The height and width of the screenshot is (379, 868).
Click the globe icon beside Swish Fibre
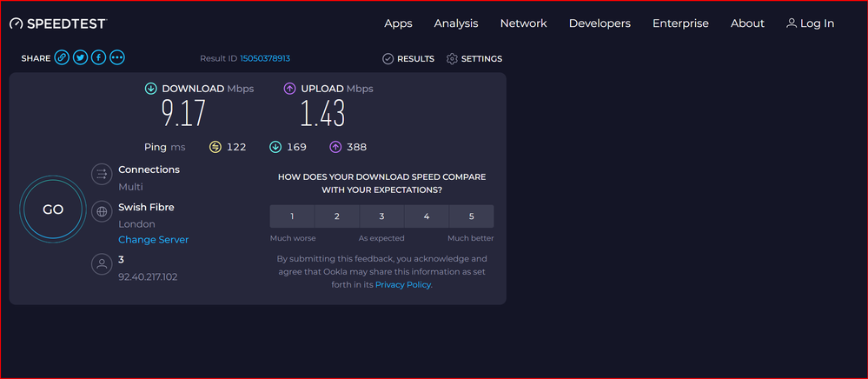point(102,211)
